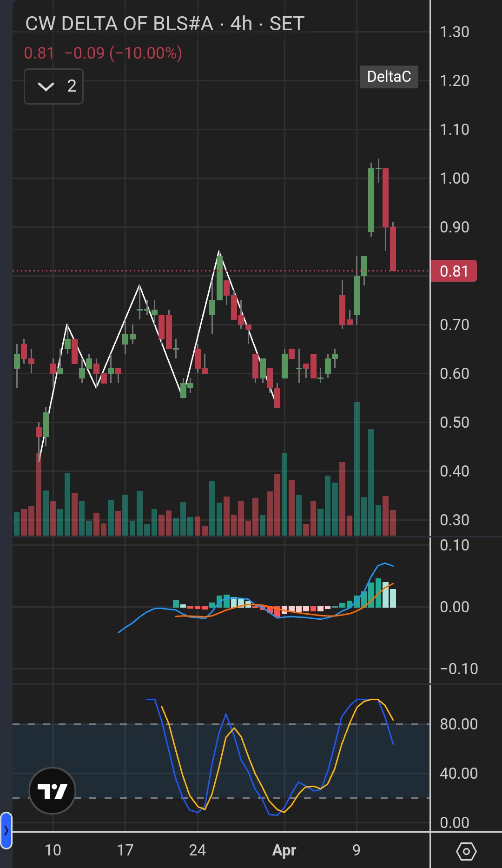Expand the collapsed indicators legend showing 2

point(53,86)
